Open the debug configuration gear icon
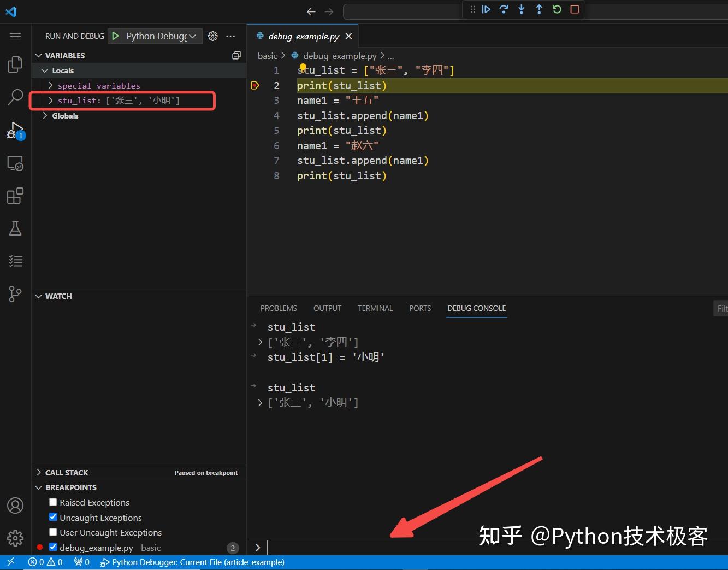728x570 pixels. click(212, 36)
